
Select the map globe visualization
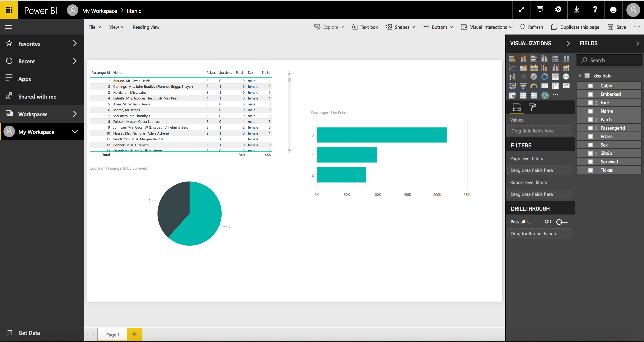pyautogui.click(x=566, y=76)
